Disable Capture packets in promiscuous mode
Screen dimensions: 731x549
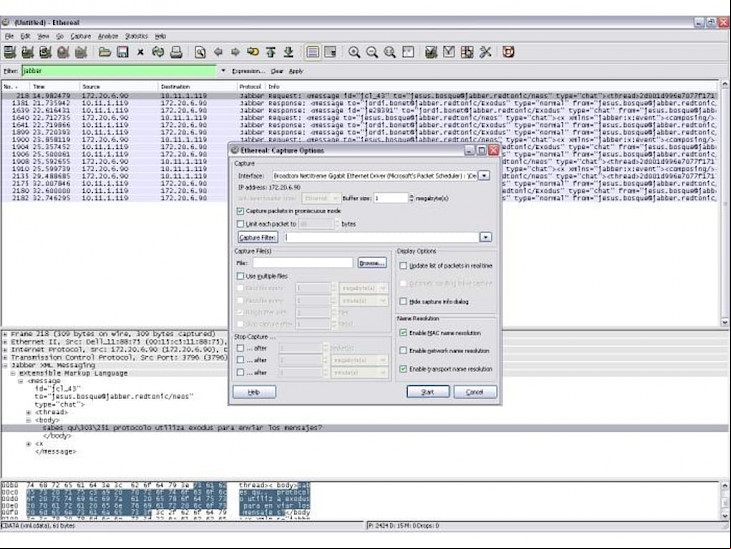pos(241,211)
